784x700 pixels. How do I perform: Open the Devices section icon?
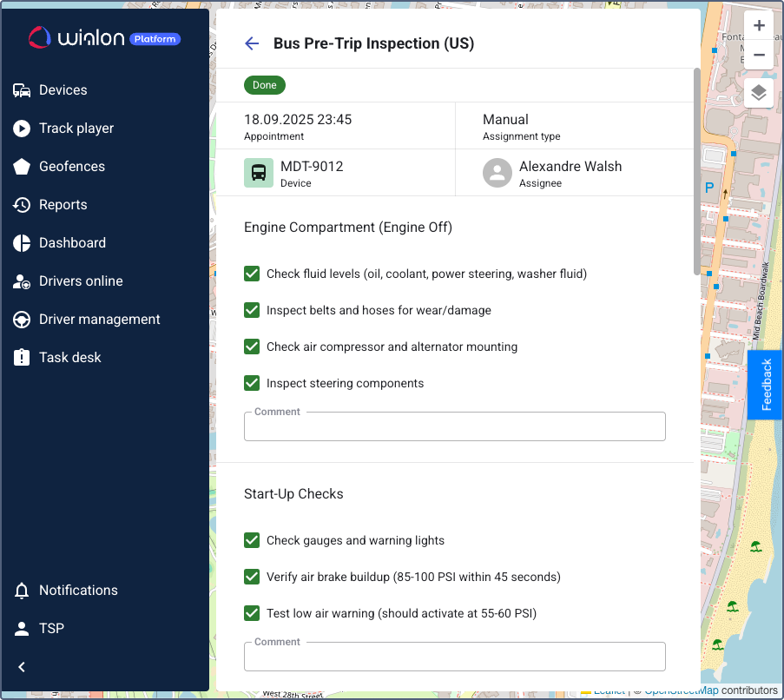pos(22,90)
